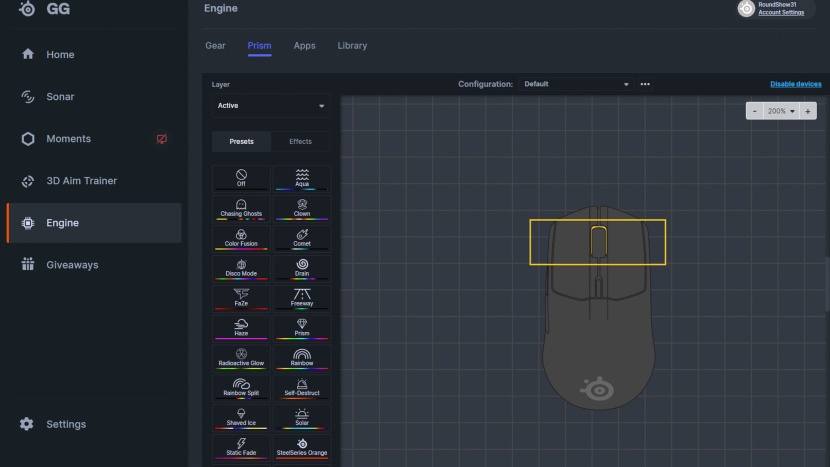
Task: Open the Account Settings link
Action: pyautogui.click(x=781, y=12)
